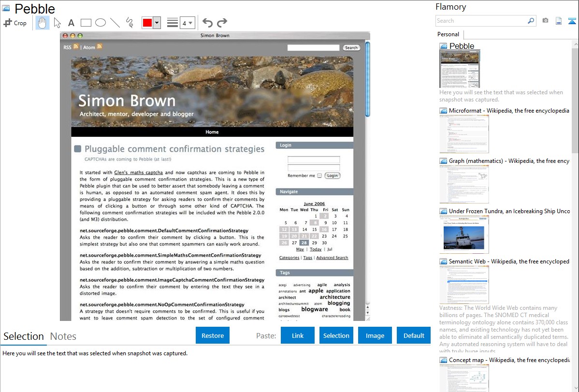Activate the hand pan tool
This screenshot has height=392, width=579.
point(43,23)
